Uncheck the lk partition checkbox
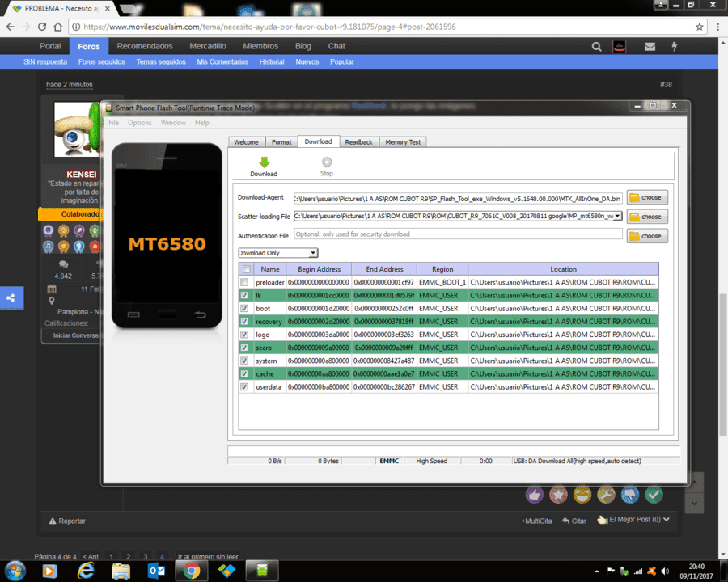The height and width of the screenshot is (582, 728). pos(244,295)
